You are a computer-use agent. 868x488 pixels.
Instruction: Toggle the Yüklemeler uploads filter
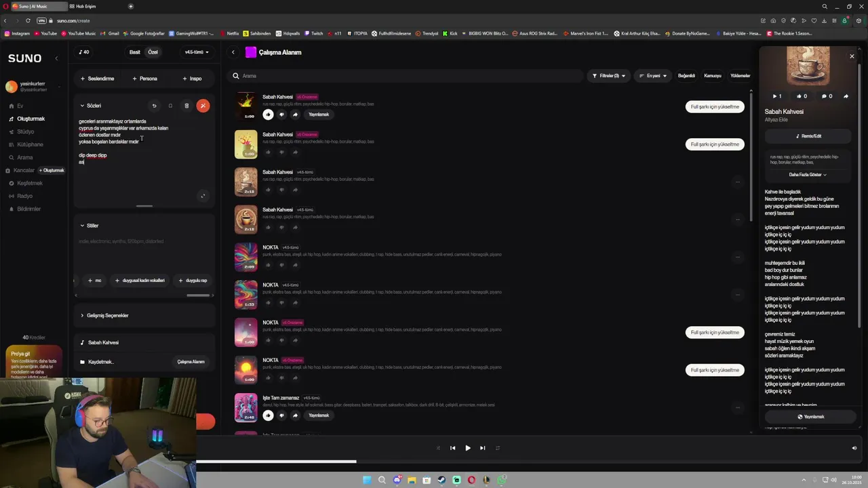(740, 76)
